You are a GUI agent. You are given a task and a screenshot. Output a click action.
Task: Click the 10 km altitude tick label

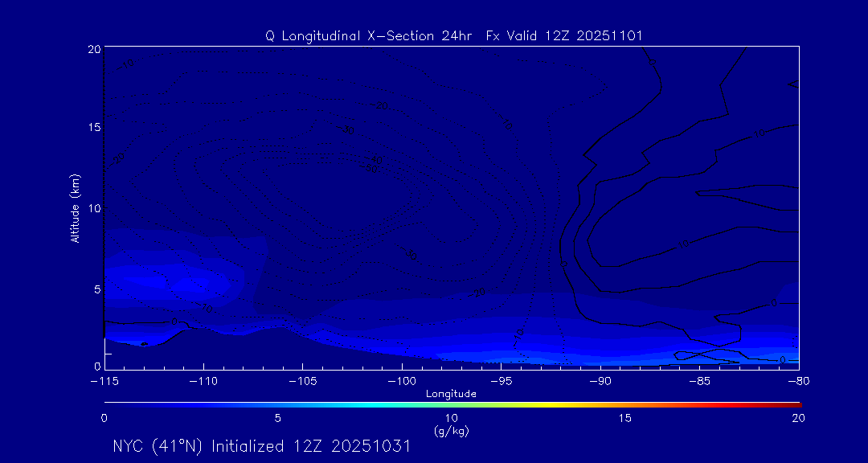93,208
